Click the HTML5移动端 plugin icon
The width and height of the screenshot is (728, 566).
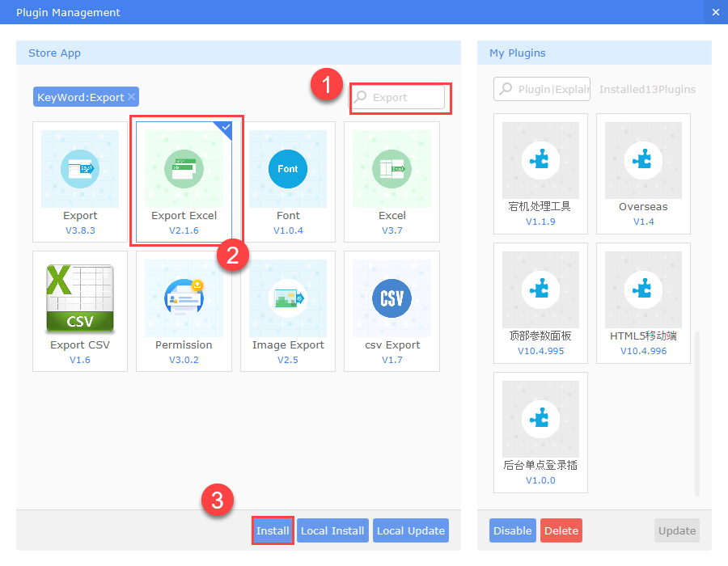click(643, 288)
